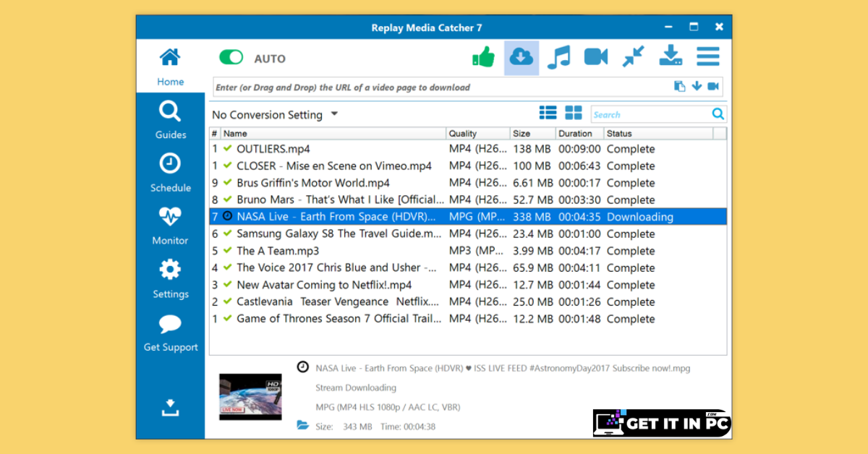868x454 pixels.
Task: Select the cloud download toolbar icon
Action: point(522,57)
